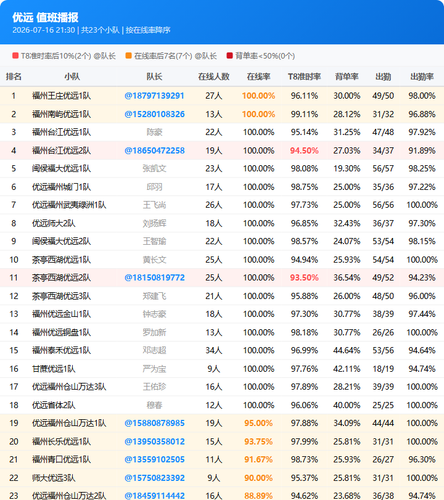Click the 小队 column header
The image size is (444, 500).
click(72, 77)
